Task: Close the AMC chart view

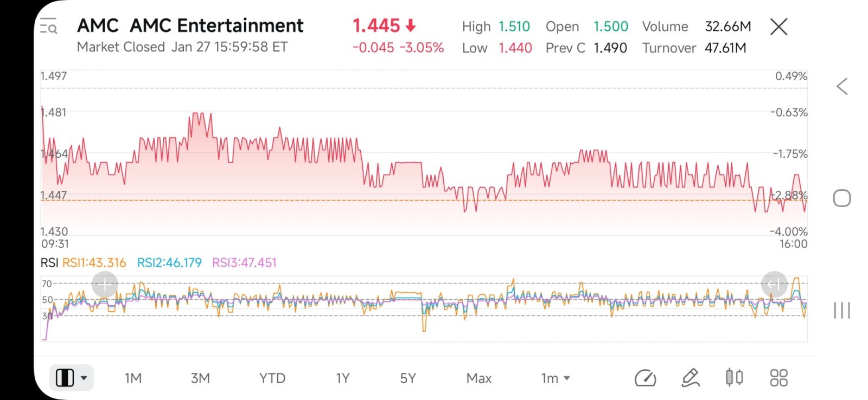Action: [x=778, y=26]
